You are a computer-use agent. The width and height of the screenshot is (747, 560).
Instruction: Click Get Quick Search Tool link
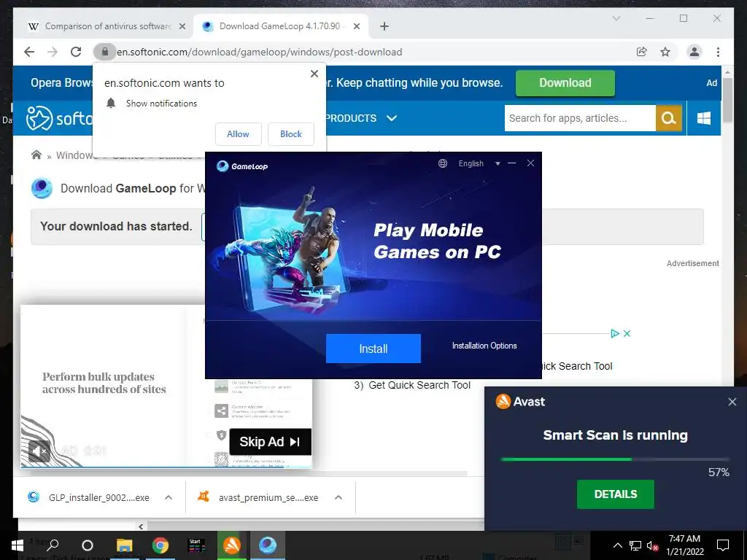click(419, 385)
